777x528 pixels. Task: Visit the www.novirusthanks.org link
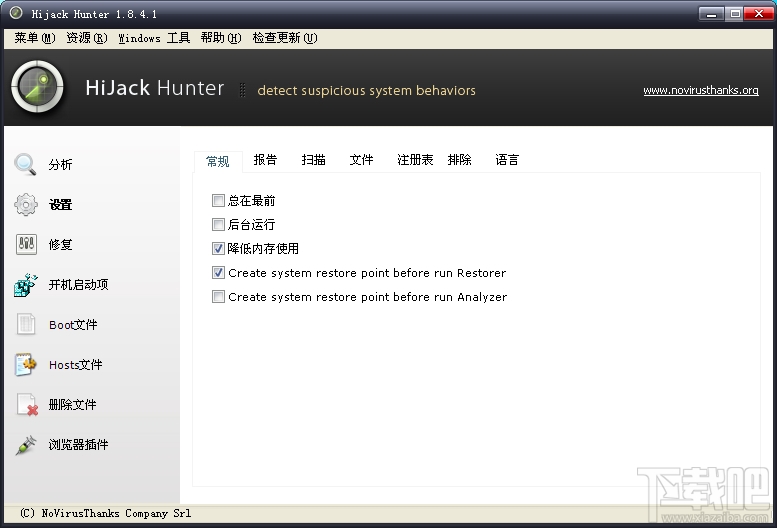click(701, 90)
